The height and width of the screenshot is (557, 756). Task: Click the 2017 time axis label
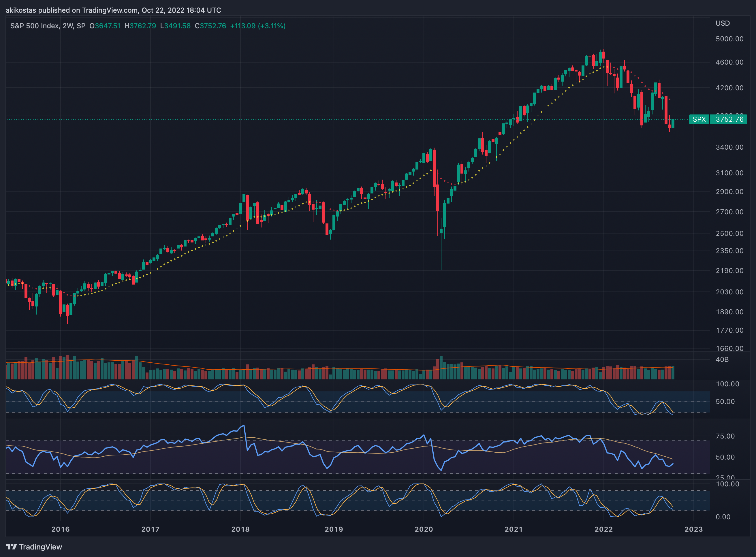(x=151, y=529)
